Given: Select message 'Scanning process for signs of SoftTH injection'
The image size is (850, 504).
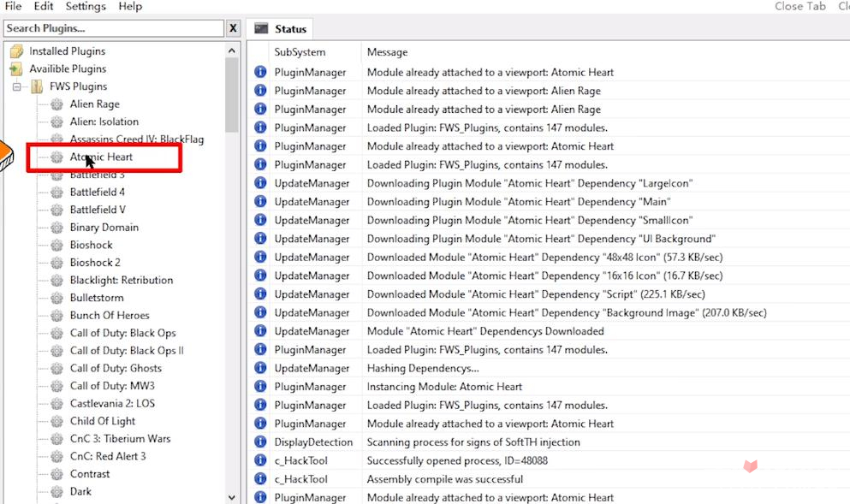Looking at the screenshot, I should [x=473, y=442].
